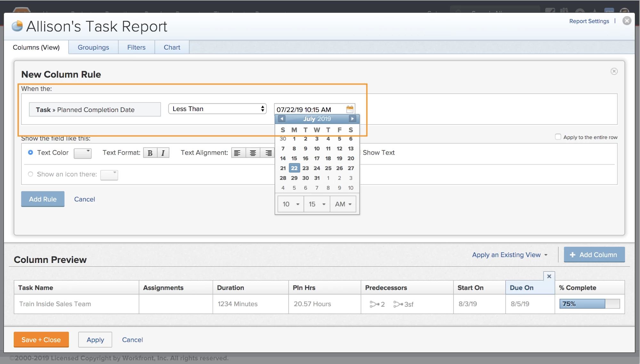Go to next month in calendar
The height and width of the screenshot is (364, 640).
[x=352, y=119]
